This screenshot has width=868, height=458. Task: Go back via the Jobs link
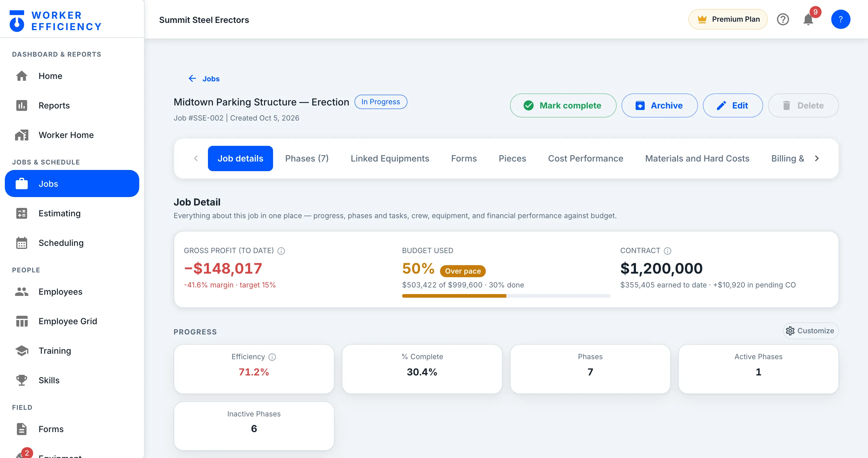pos(211,78)
